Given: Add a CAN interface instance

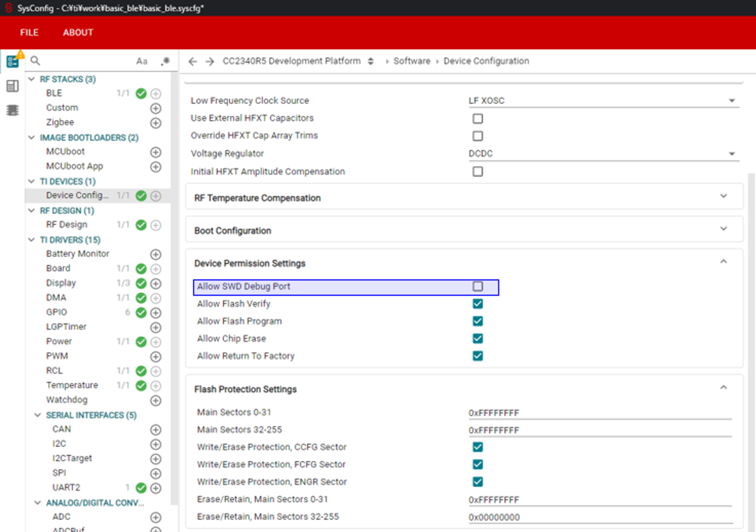Looking at the screenshot, I should pos(156,430).
